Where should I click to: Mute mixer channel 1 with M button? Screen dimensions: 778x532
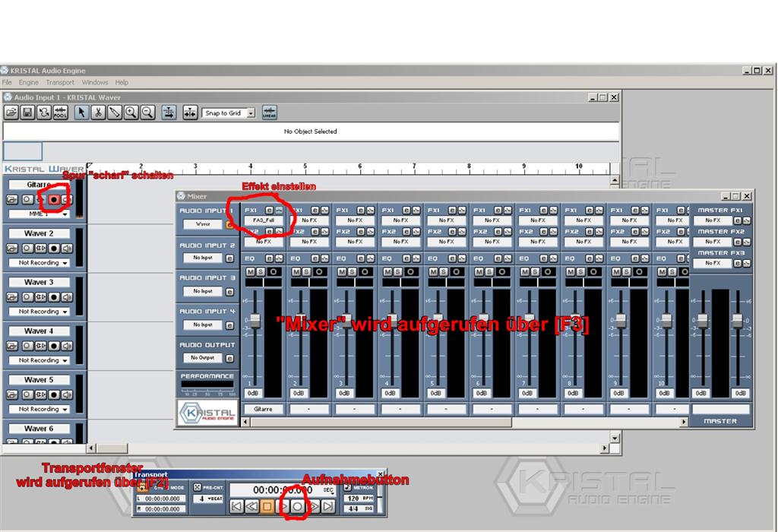(250, 272)
